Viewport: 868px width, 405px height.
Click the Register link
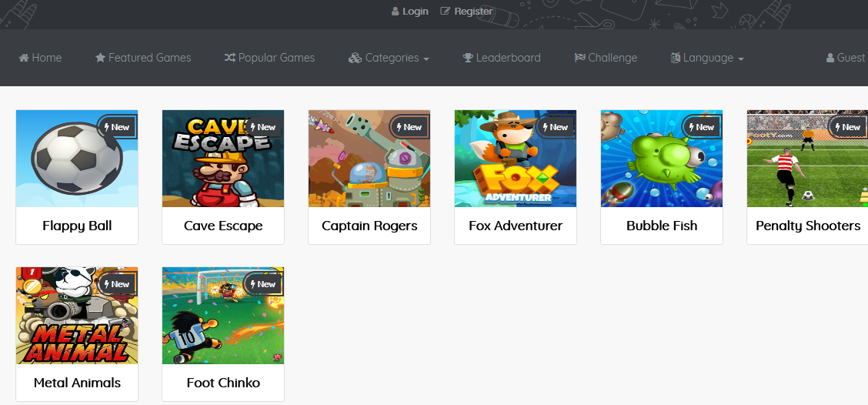[x=466, y=11]
